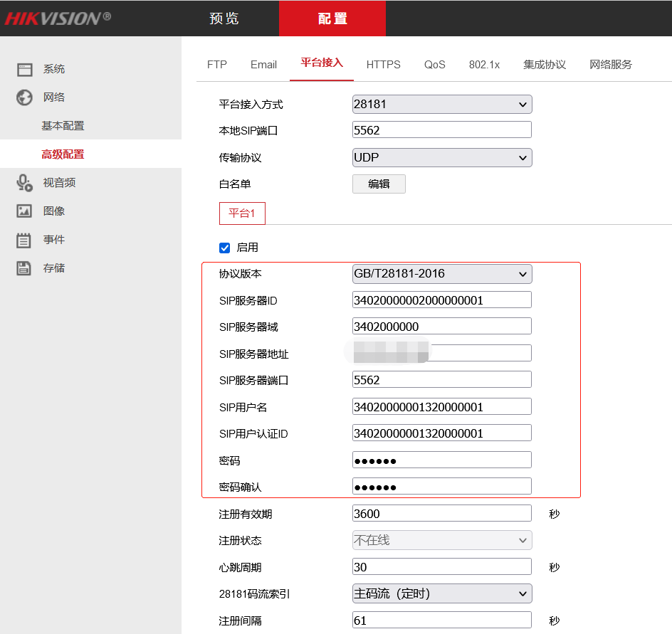Screen dimensions: 672x634
Task: Select the 平台接入 tab
Action: click(322, 63)
